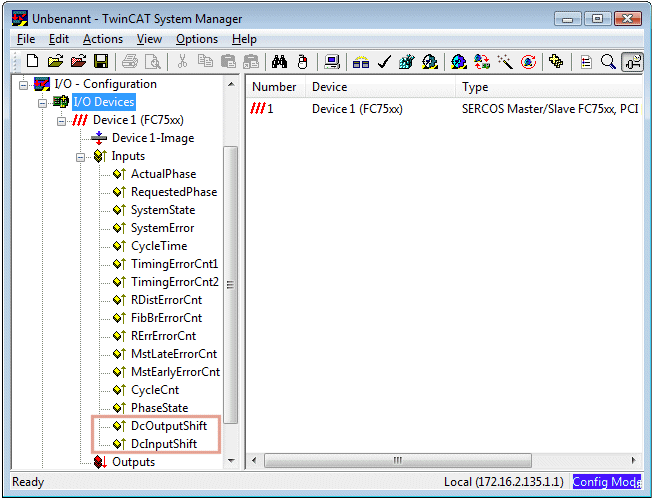Click the Activate Configuration toolbar icon
This screenshot has width=652, height=499.
pyautogui.click(x=407, y=62)
